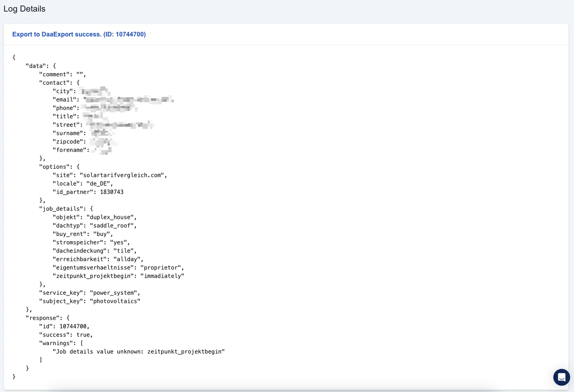The height and width of the screenshot is (392, 574).
Task: Click the eigentumsverhaeltnisse value "proprietor"
Action: click(x=161, y=268)
